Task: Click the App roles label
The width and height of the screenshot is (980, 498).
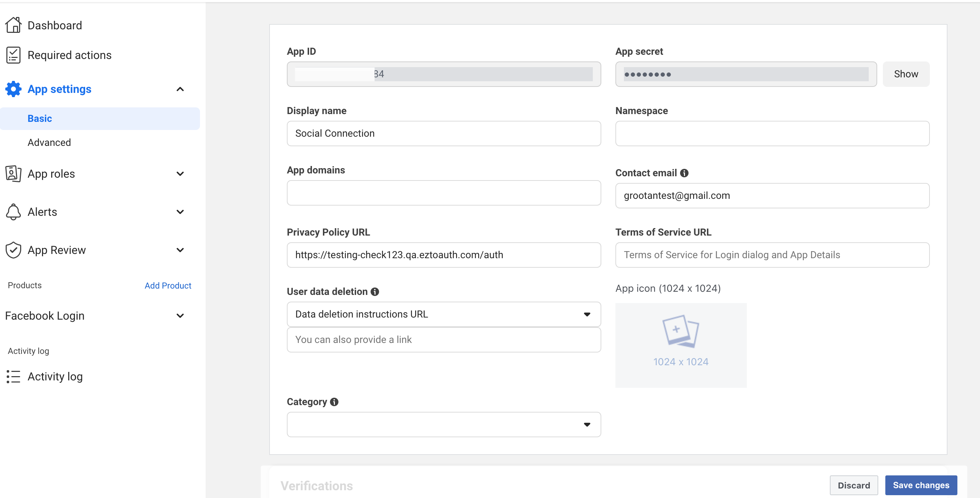Action: 51,174
